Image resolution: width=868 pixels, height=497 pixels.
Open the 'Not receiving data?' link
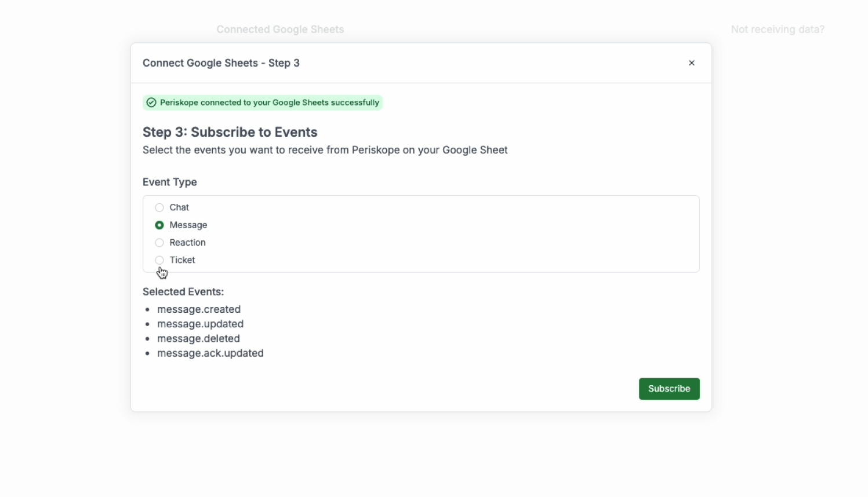click(778, 30)
